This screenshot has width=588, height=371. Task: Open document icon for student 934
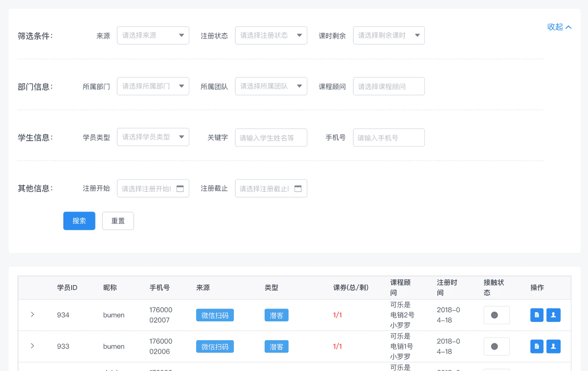tap(537, 315)
